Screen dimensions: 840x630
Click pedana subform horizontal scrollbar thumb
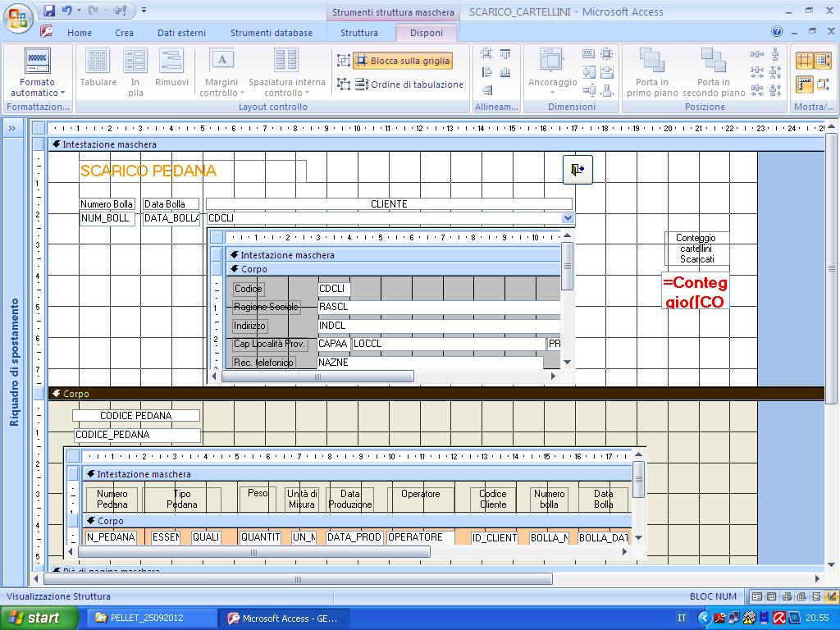[x=254, y=552]
